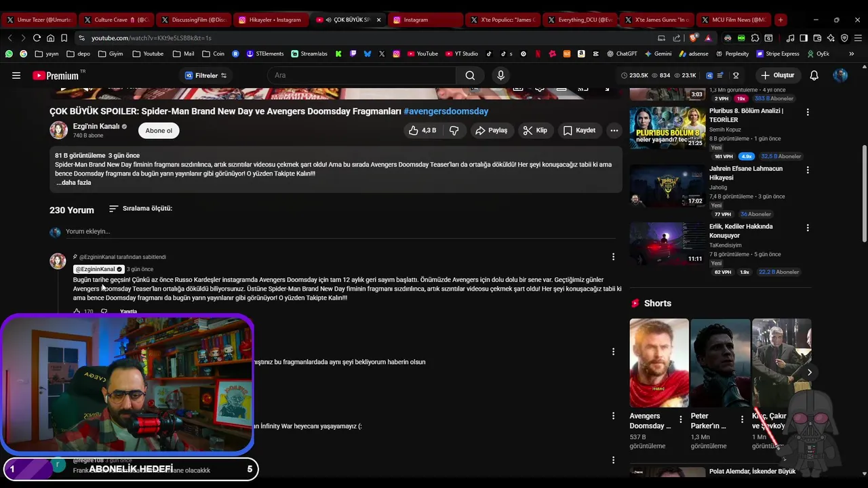Open the Coin bookmarks folder
Screen dimensions: 868x488
coord(213,54)
